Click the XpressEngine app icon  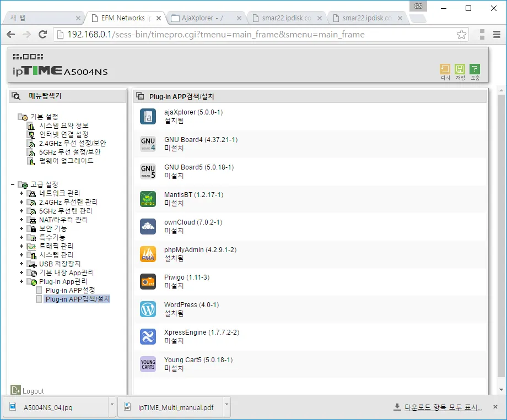148,337
